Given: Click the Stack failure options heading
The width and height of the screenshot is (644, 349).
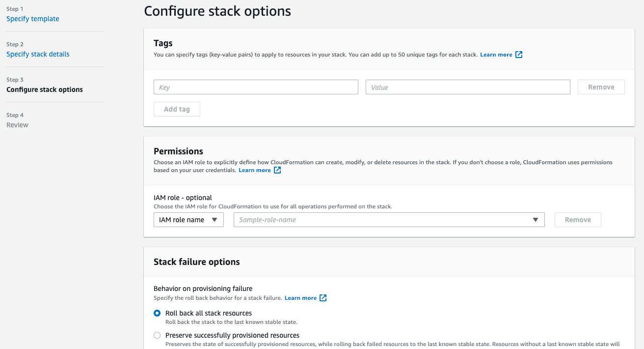Looking at the screenshot, I should point(196,262).
